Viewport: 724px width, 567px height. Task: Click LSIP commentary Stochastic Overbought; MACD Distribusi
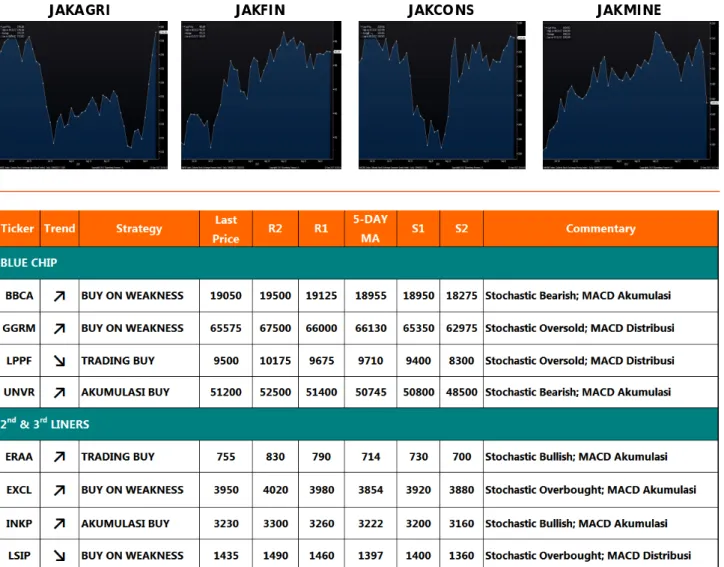[x=588, y=555]
